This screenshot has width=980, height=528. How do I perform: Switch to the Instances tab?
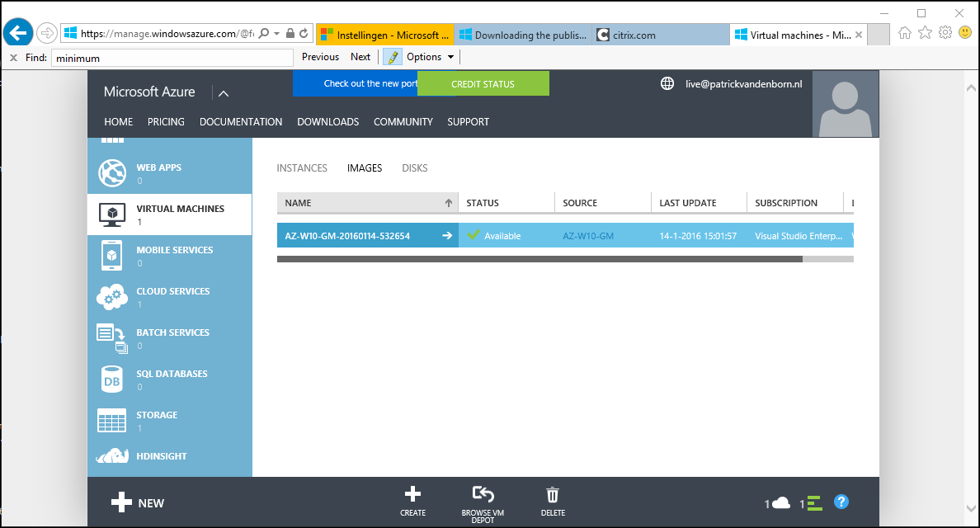pyautogui.click(x=302, y=168)
